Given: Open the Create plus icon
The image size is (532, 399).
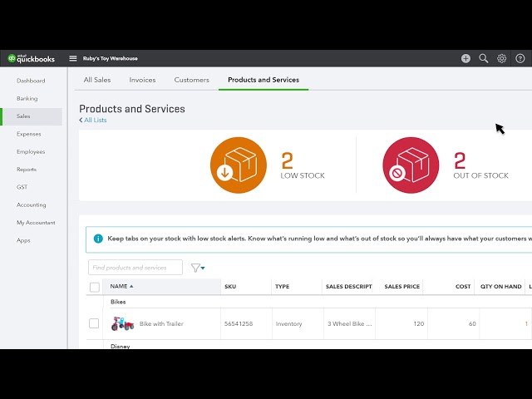Looking at the screenshot, I should [x=465, y=58].
